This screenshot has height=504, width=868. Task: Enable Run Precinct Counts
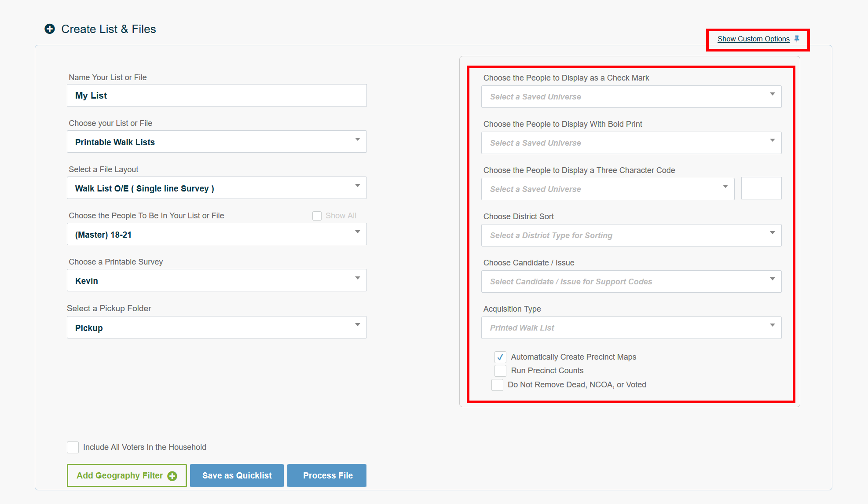pos(500,371)
